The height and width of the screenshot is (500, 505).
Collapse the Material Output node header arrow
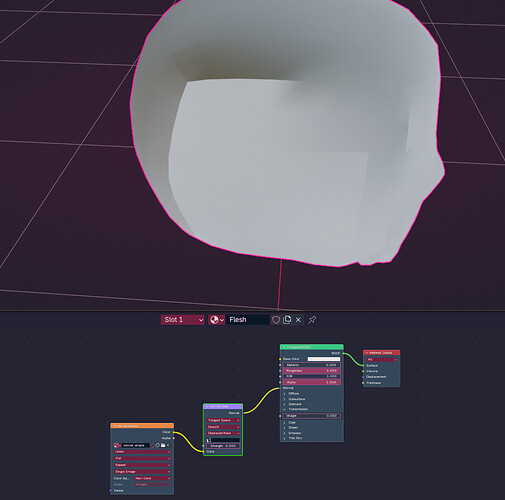[367, 353]
